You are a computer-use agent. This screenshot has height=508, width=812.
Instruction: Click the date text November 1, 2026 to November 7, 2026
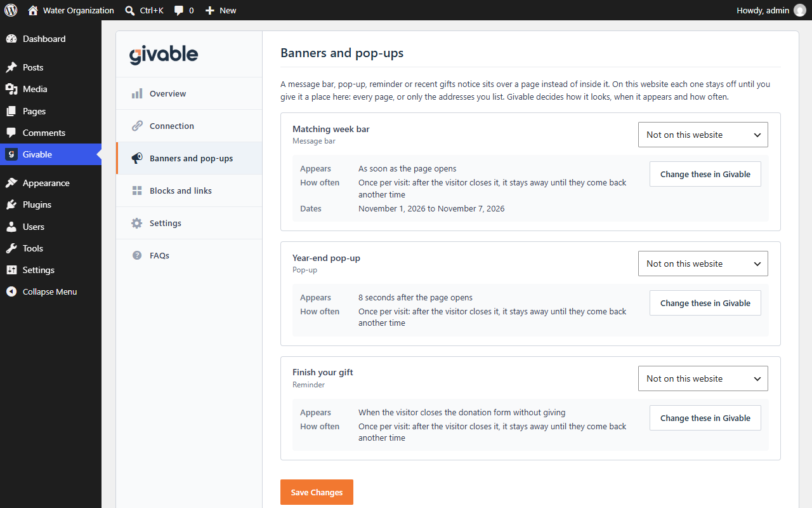[431, 208]
